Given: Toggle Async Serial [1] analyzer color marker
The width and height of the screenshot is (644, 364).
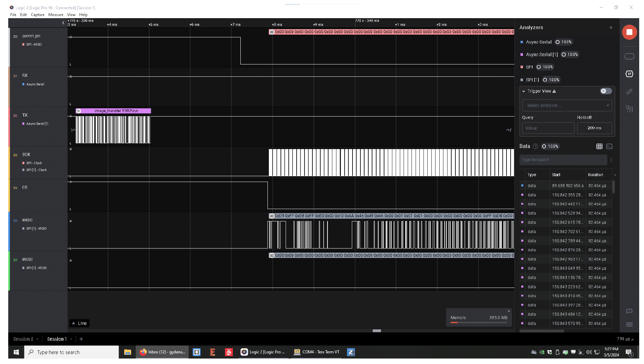Looking at the screenshot, I should [x=522, y=54].
